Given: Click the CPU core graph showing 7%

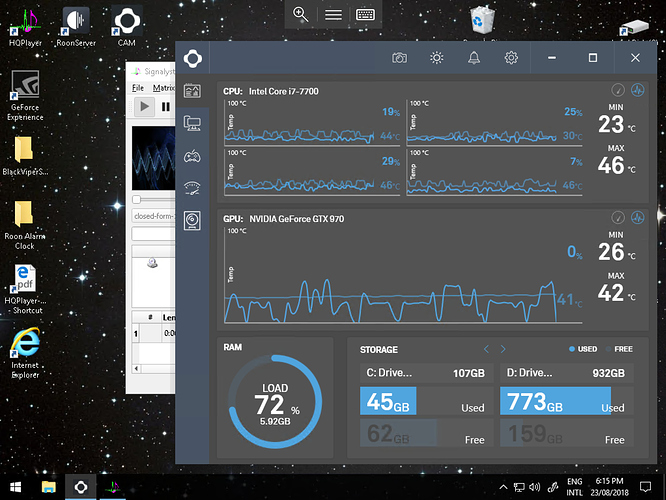Looking at the screenshot, I should [x=494, y=172].
